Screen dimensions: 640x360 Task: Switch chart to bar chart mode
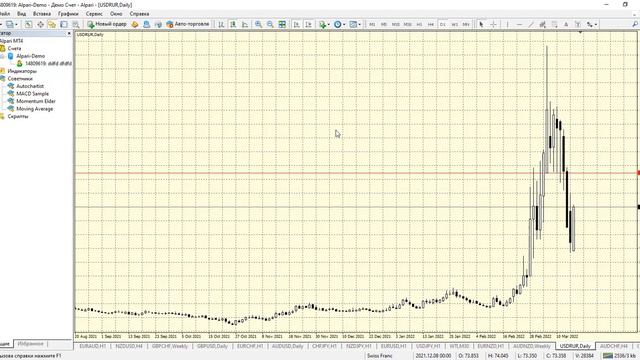click(x=221, y=24)
